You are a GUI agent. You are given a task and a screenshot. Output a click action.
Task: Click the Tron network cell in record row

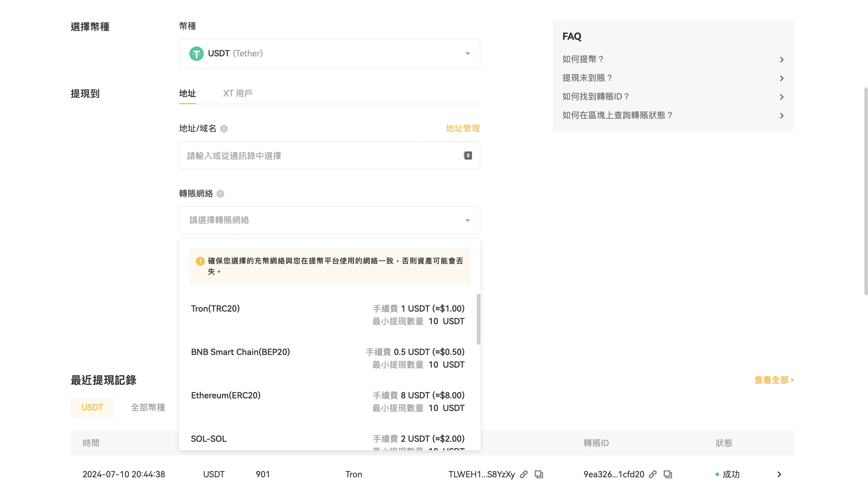pos(354,474)
